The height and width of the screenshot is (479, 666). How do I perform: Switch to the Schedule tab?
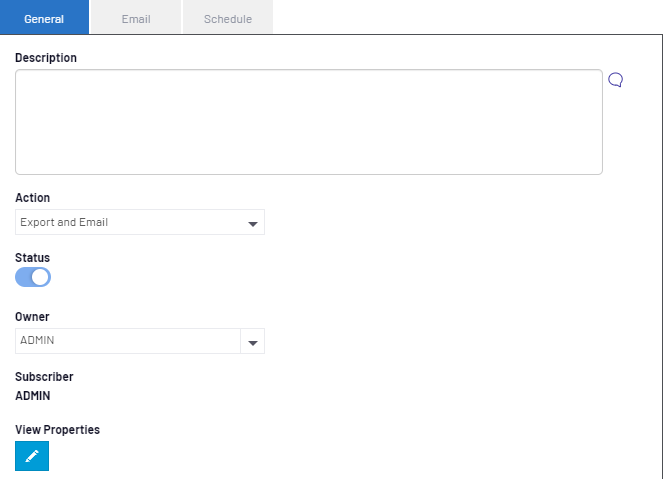[228, 17]
